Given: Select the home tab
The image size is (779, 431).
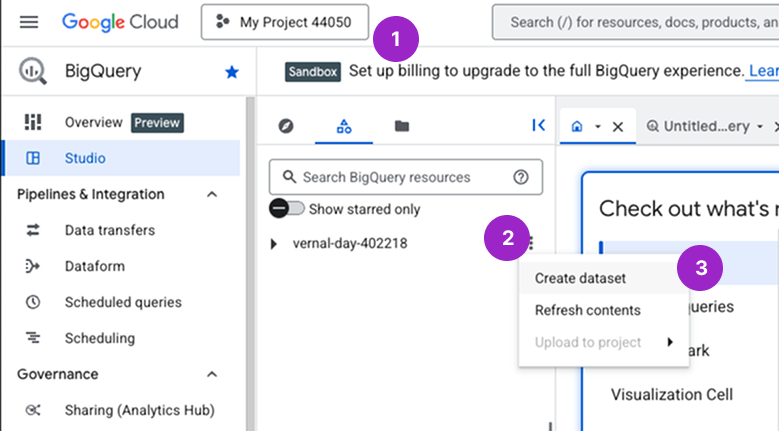Looking at the screenshot, I should click(x=577, y=127).
